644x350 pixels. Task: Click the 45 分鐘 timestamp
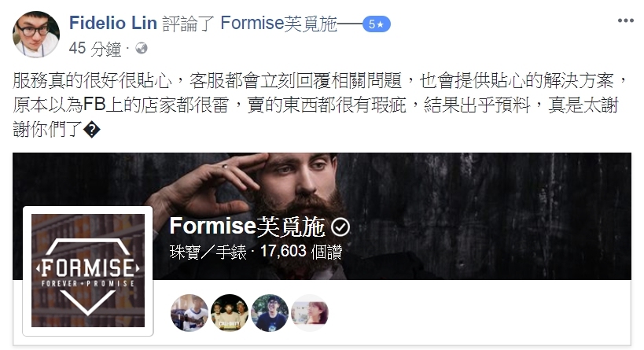pyautogui.click(x=95, y=49)
